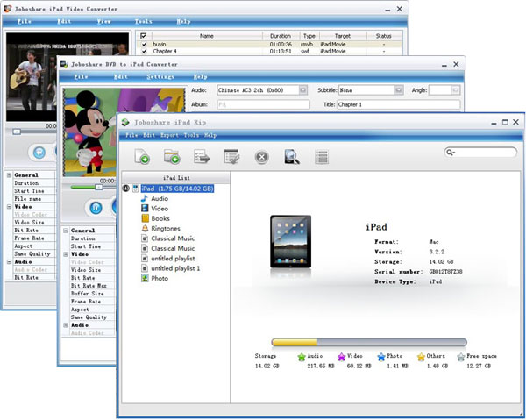Collapse General section in iPad Video Converter
The height and width of the screenshot is (420, 526).
pyautogui.click(x=9, y=175)
